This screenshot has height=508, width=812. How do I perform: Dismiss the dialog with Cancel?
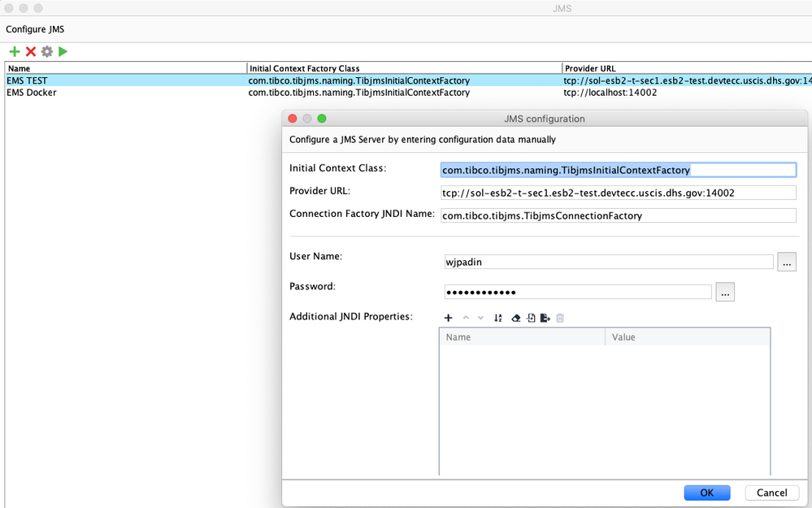click(771, 493)
